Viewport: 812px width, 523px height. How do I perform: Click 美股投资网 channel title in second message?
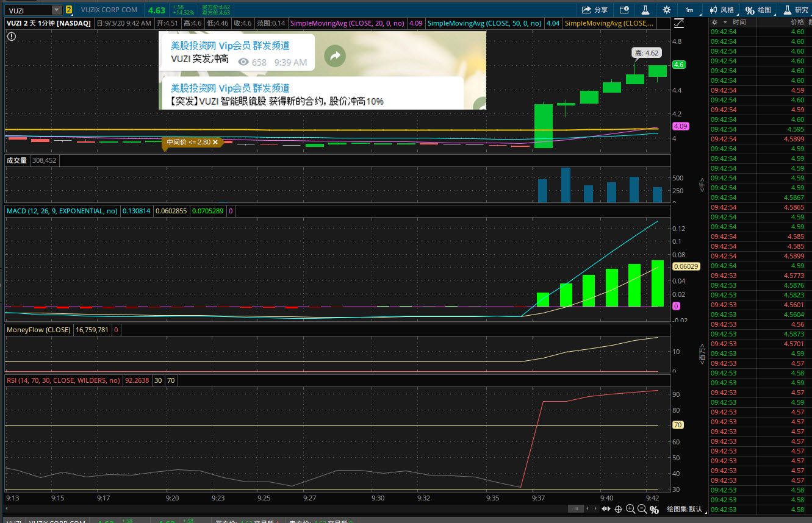[230, 88]
